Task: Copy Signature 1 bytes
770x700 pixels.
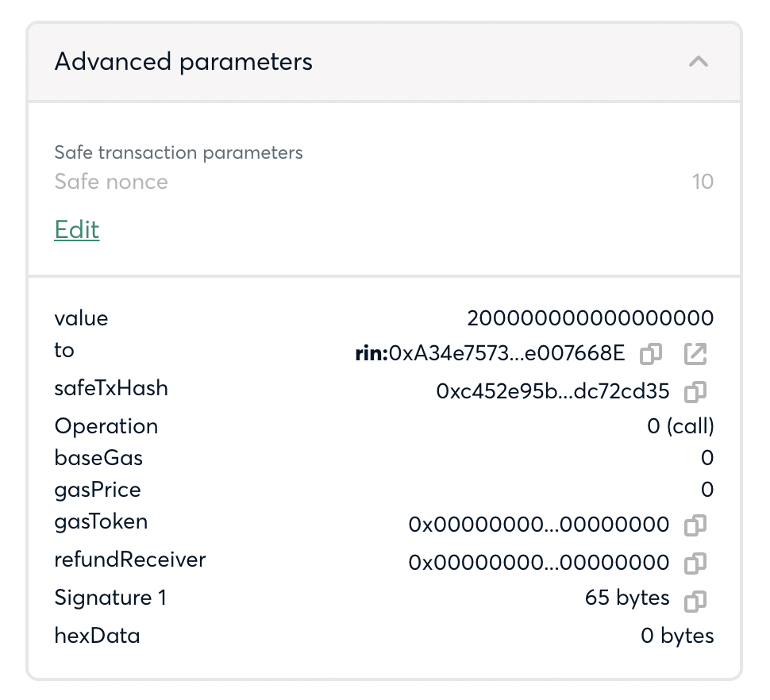Action: 695,601
